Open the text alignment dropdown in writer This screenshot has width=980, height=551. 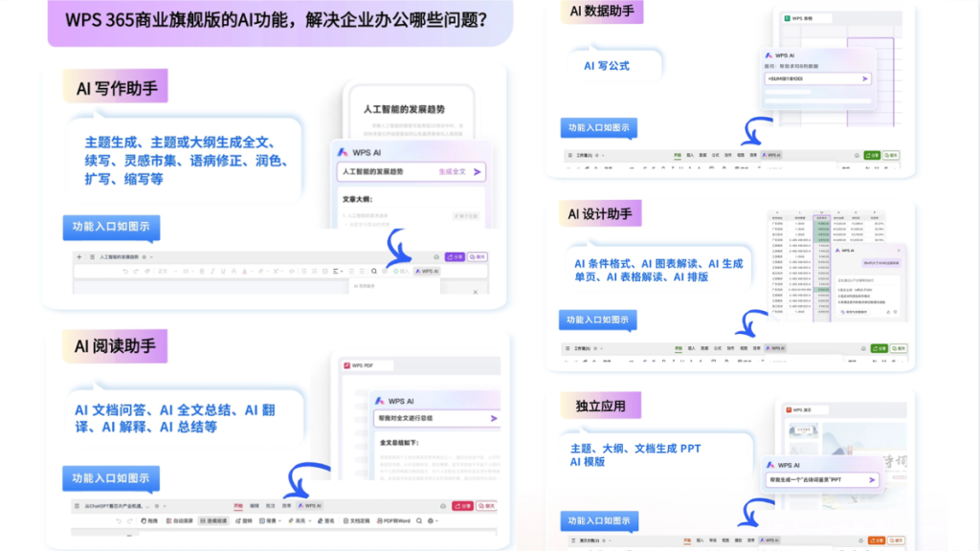pos(338,271)
